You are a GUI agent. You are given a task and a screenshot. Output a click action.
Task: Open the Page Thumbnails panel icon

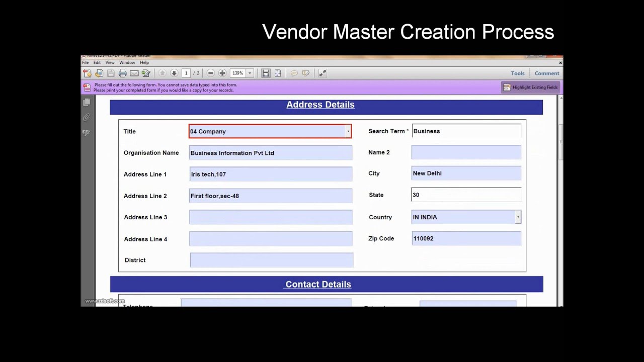point(87,102)
